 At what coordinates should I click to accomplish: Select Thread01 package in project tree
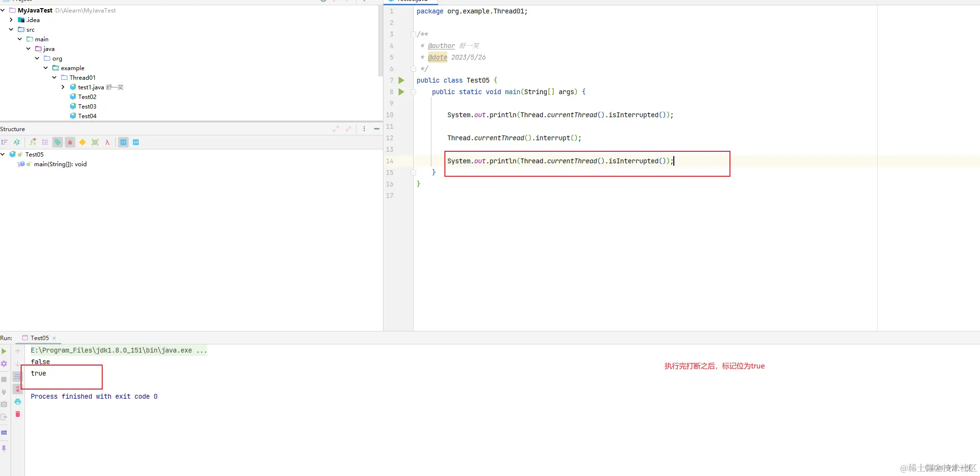[x=82, y=77]
